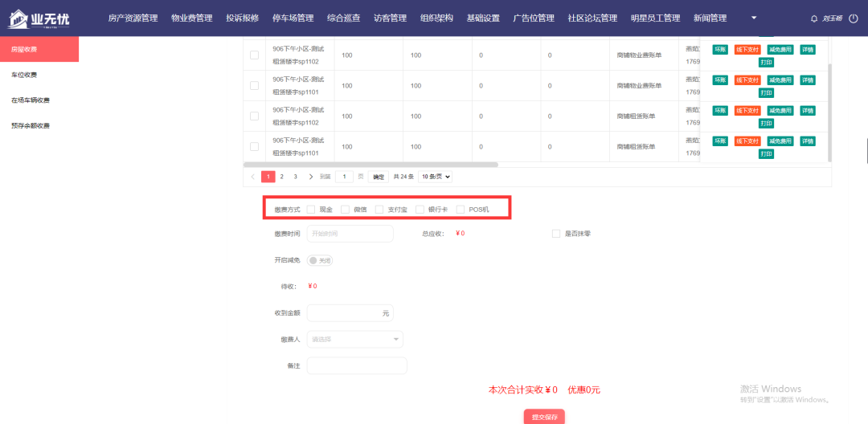This screenshot has width=868, height=424.
Task: Go to page 2 in pagination
Action: pyautogui.click(x=282, y=177)
